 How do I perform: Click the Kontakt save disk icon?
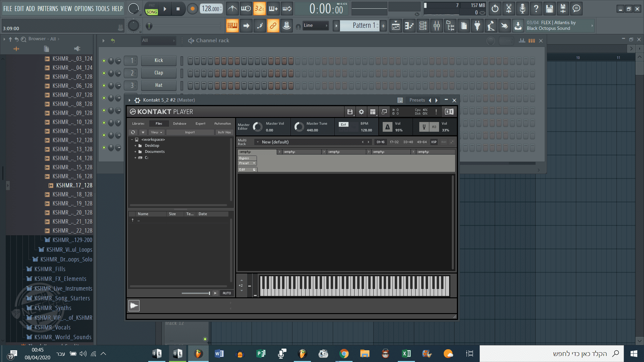pyautogui.click(x=350, y=112)
